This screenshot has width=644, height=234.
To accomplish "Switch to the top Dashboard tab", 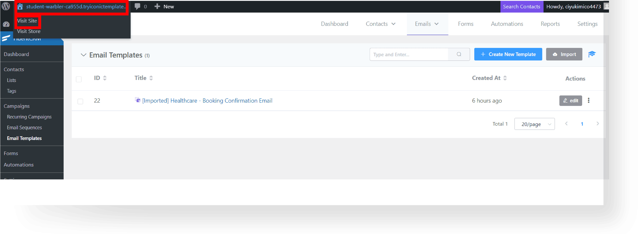I will (x=334, y=24).
